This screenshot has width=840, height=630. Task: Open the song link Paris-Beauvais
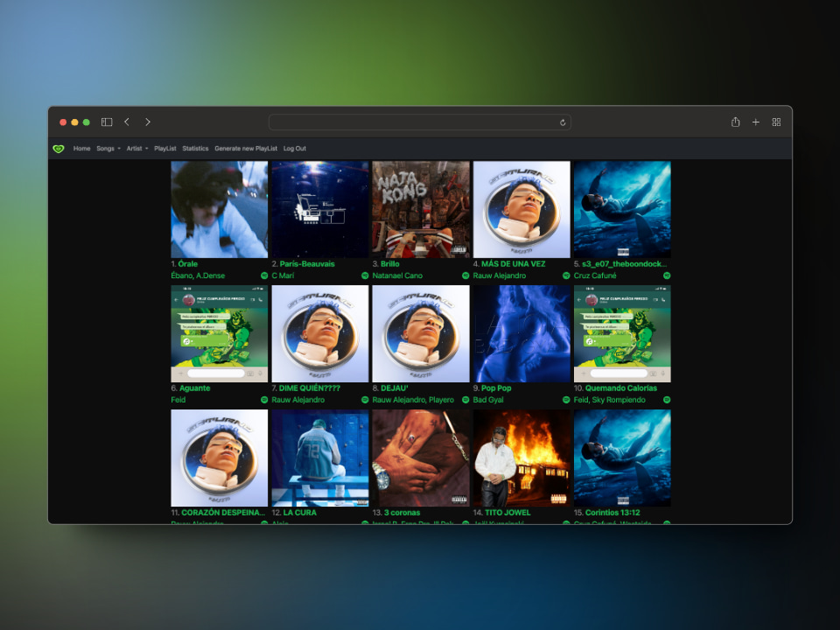coord(307,264)
